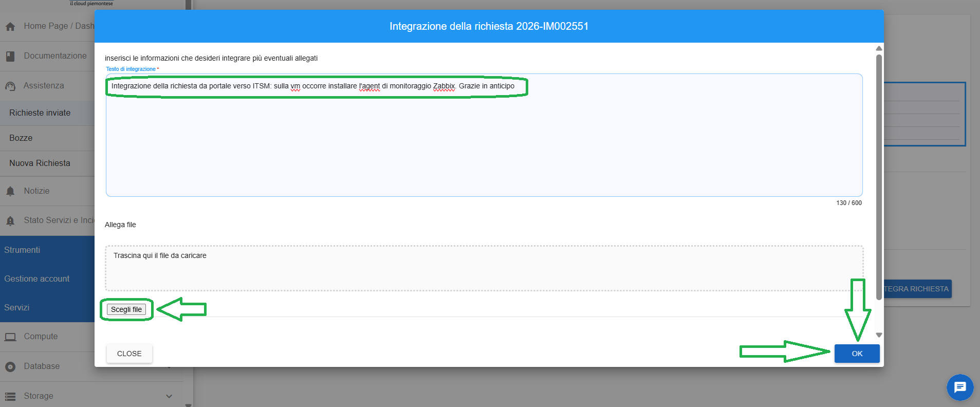Click the 'Testo di integrazione' field label
980x407 pixels.
click(x=132, y=69)
